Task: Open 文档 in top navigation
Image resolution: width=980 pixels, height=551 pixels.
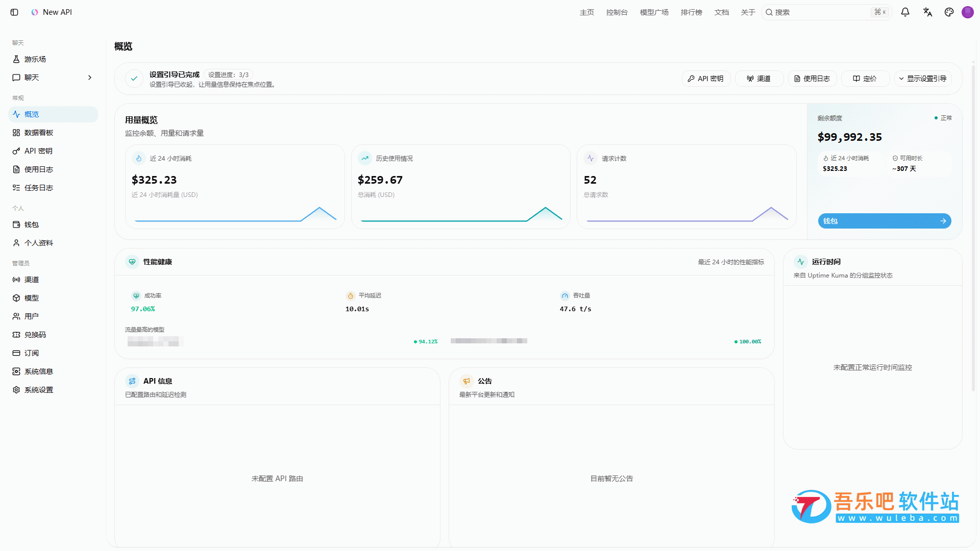Action: pyautogui.click(x=721, y=12)
